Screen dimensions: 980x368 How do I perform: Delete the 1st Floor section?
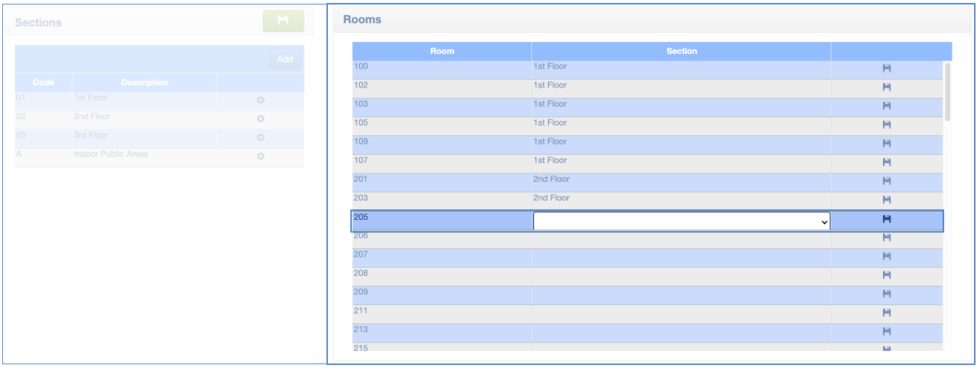pyautogui.click(x=261, y=100)
